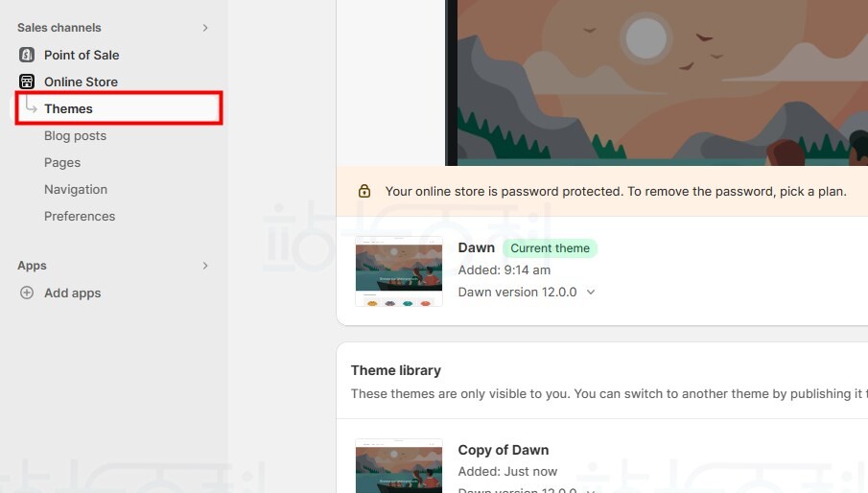
Task: Open Pages in Online Store menu
Action: pyautogui.click(x=62, y=163)
